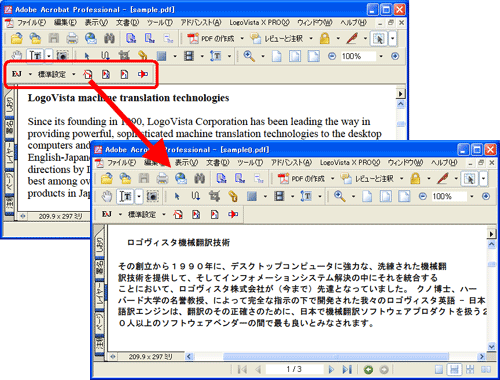This screenshot has width=500, height=380.
Task: Click the vertical scrollbar down arrow in front window
Action: 492,347
